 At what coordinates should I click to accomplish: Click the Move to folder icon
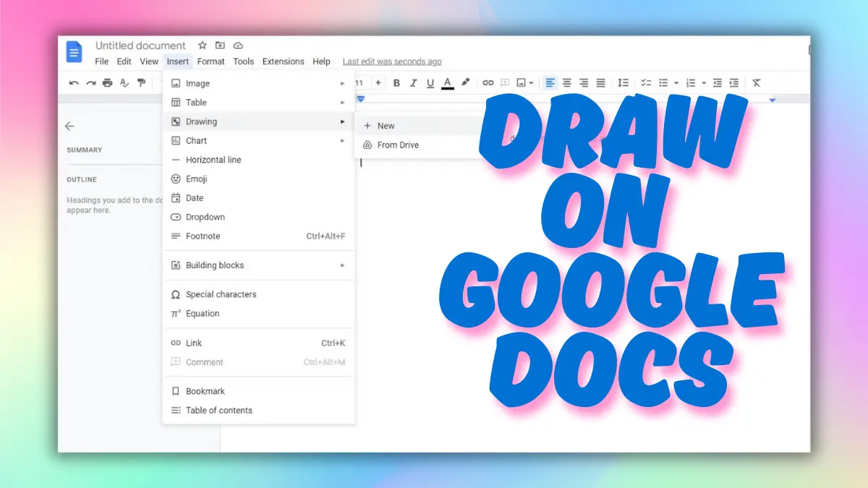pos(221,46)
